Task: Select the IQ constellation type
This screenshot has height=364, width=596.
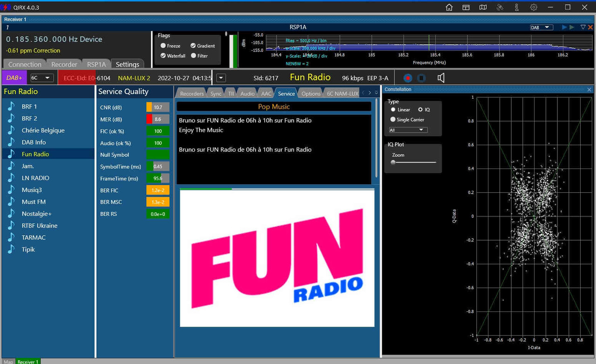Action: (x=420, y=110)
